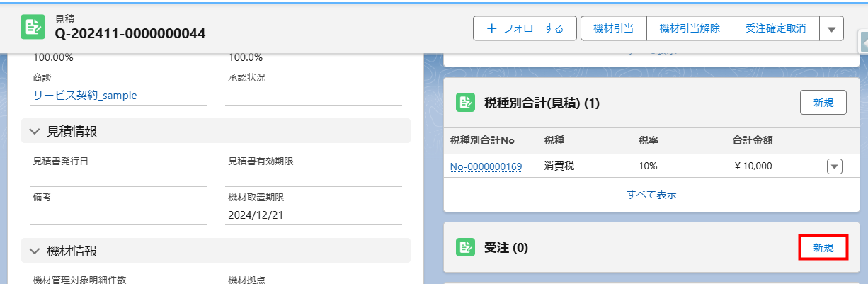Open the 税種別合計(見積) (1) list title
Viewport: 868px width, 284px height.
(x=542, y=103)
